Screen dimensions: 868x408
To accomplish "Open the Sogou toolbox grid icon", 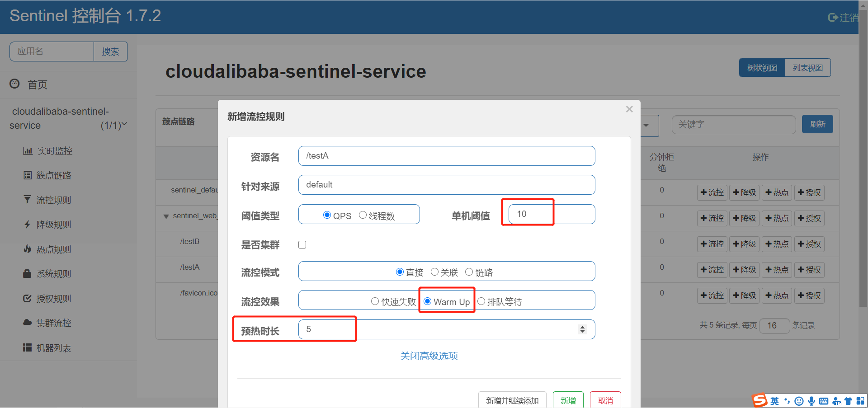I will [860, 401].
